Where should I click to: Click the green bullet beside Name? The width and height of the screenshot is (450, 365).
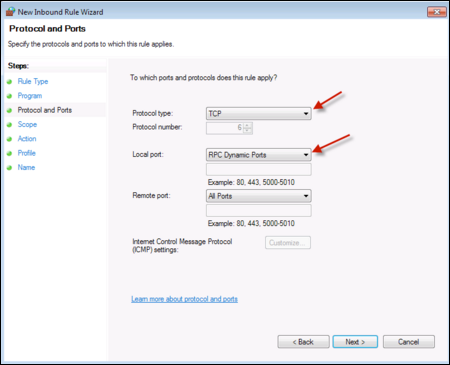click(9, 168)
